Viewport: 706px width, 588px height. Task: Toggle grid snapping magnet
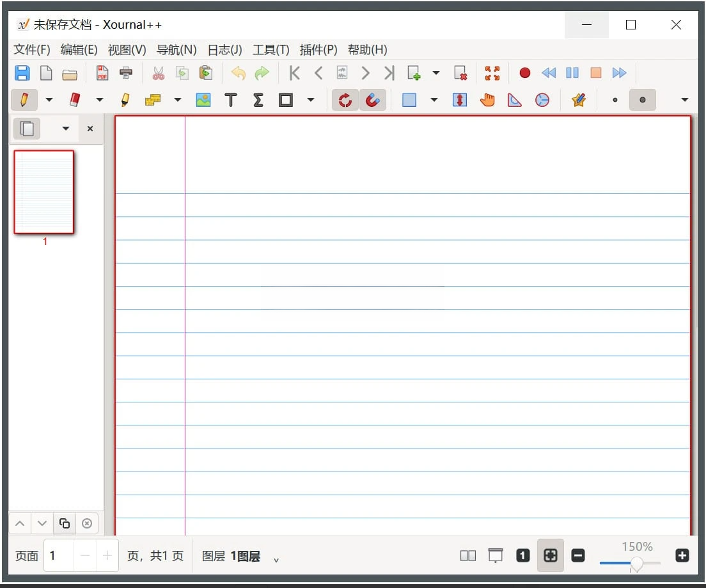[x=373, y=100]
